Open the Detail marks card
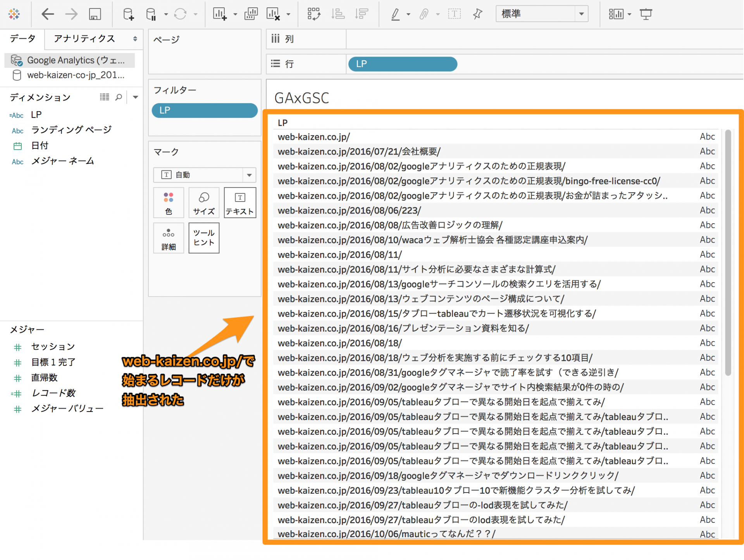The image size is (744, 560). point(169,238)
